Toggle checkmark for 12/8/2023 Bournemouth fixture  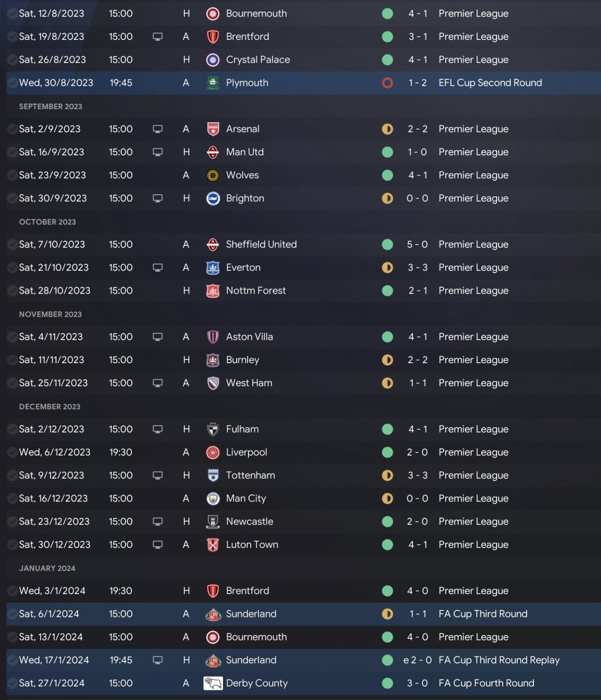(x=12, y=14)
